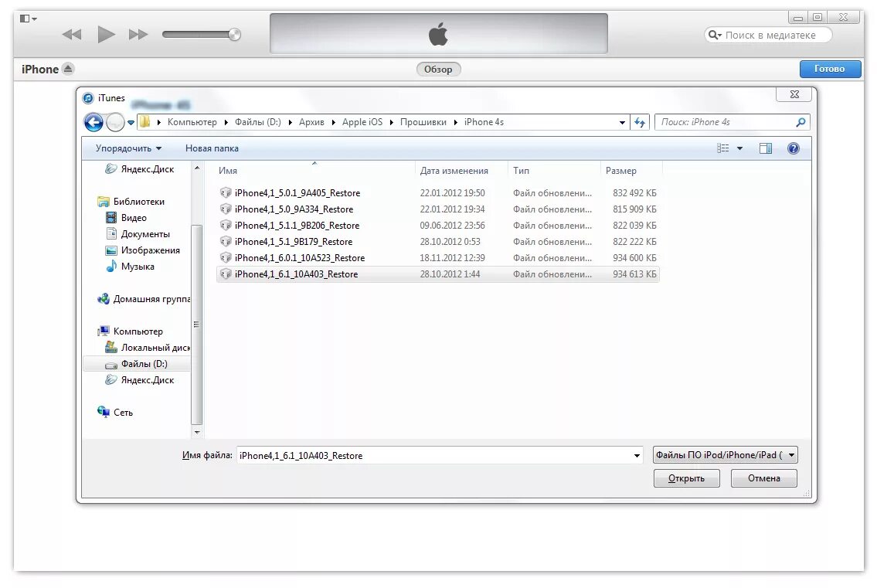Eject the iPhone device
The image size is (877, 588).
pyautogui.click(x=68, y=69)
